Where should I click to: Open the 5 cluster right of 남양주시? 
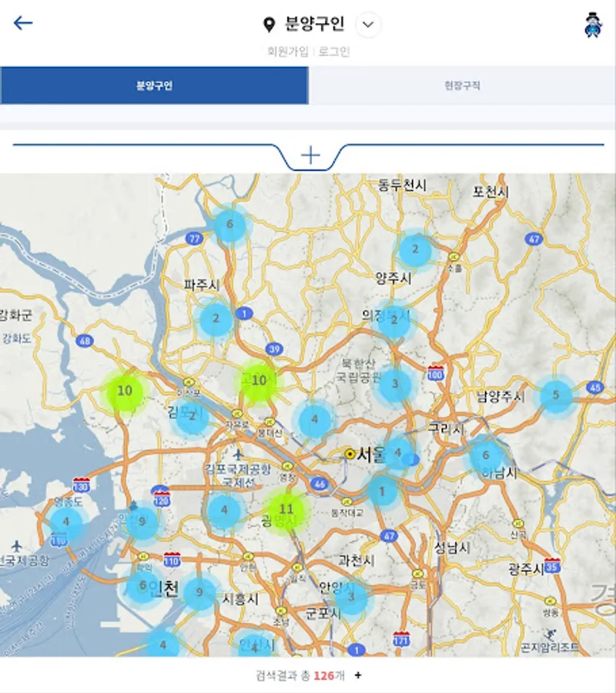click(556, 396)
